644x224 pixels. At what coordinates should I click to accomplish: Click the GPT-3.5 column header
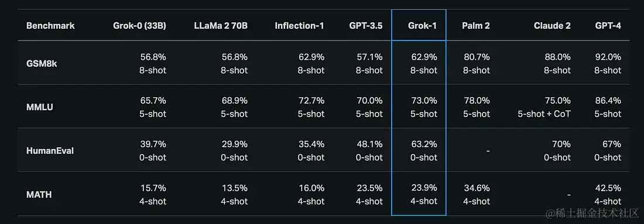click(x=366, y=25)
